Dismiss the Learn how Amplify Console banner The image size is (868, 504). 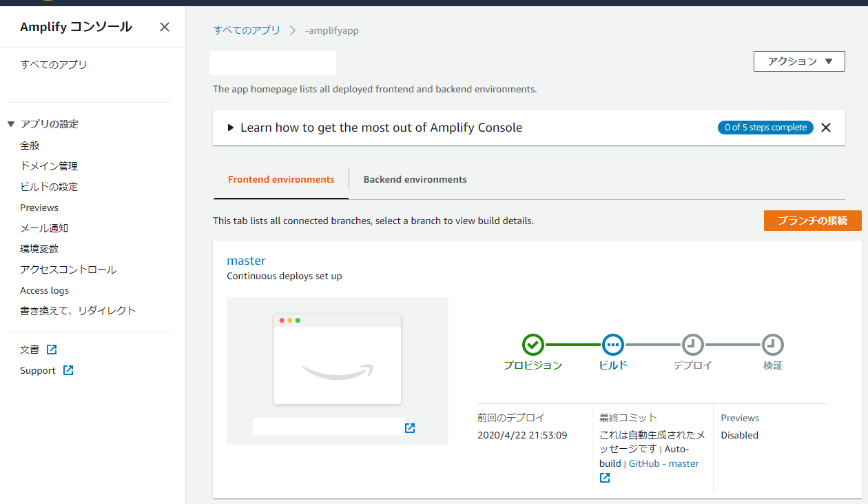(x=826, y=128)
